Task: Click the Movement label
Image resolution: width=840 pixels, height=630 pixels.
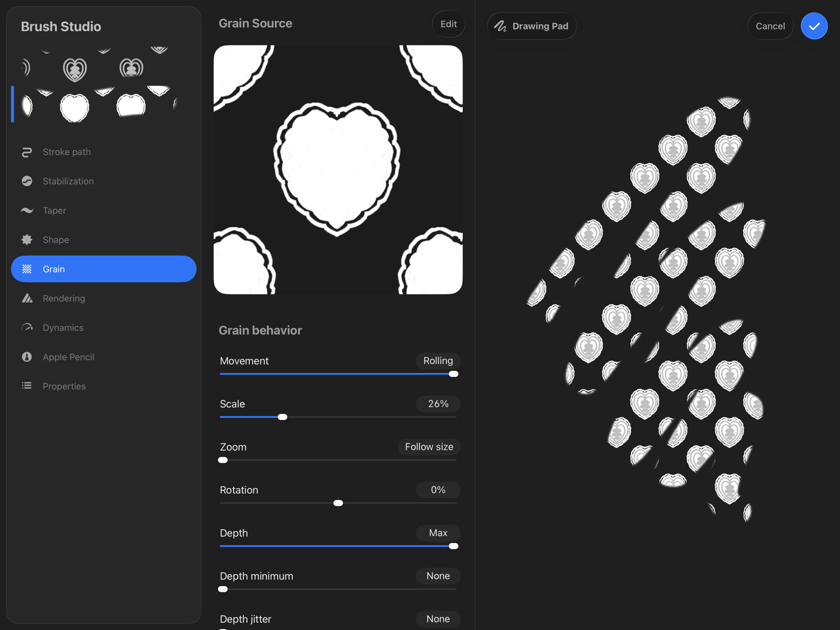Action: (x=244, y=361)
